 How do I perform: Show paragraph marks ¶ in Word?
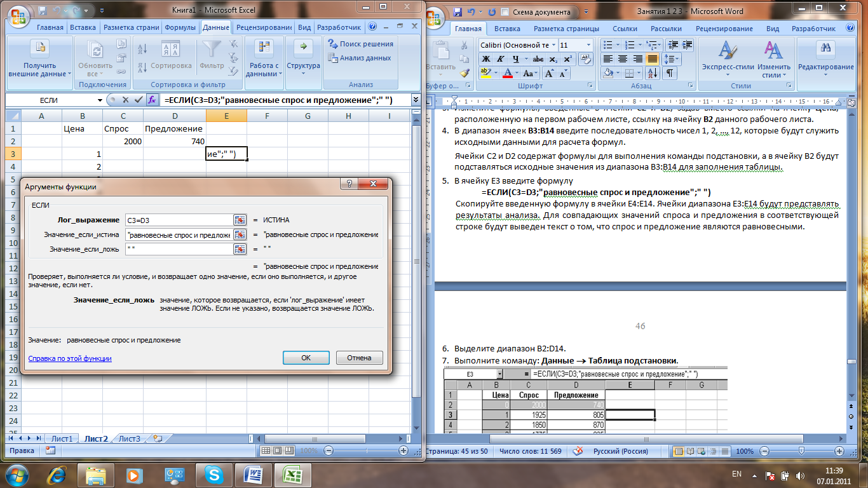click(x=670, y=74)
